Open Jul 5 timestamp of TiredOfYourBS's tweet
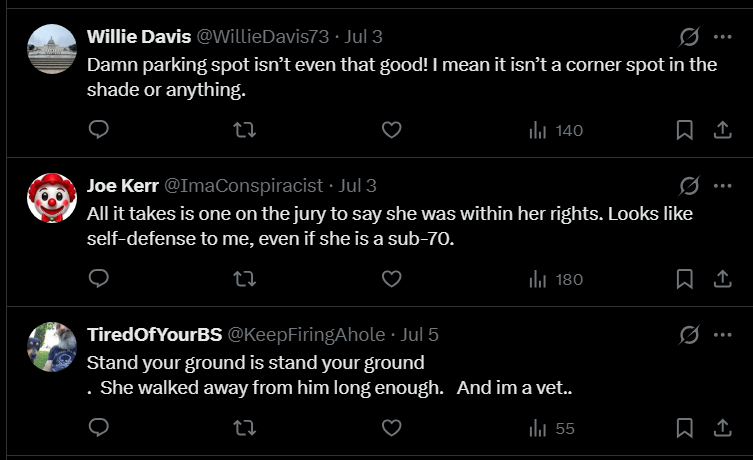The width and height of the screenshot is (753, 460). (419, 335)
